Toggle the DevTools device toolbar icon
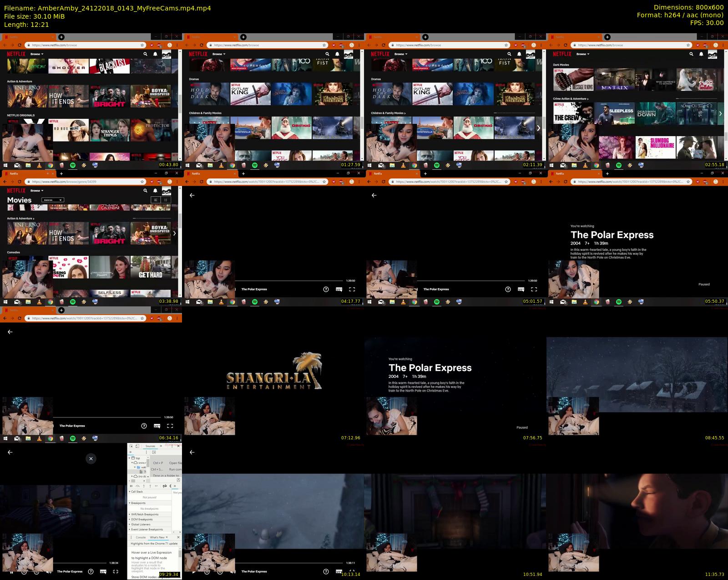728x580 pixels. 137,446
